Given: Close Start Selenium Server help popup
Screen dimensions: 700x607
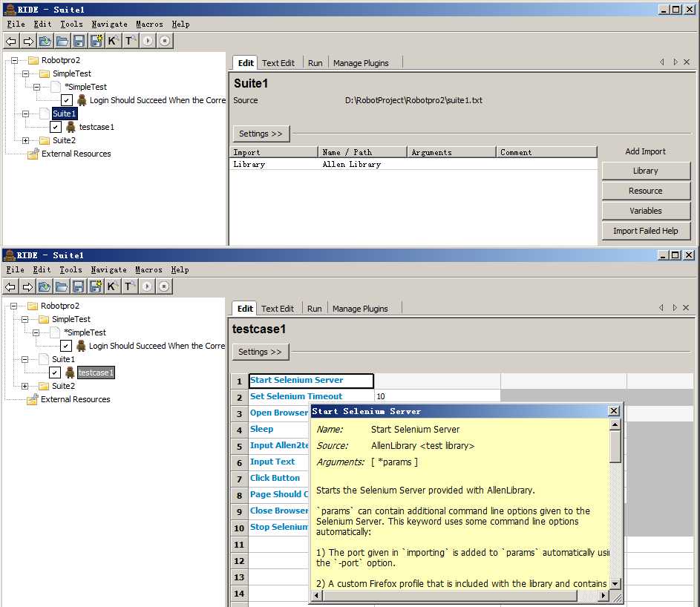Looking at the screenshot, I should tap(614, 410).
